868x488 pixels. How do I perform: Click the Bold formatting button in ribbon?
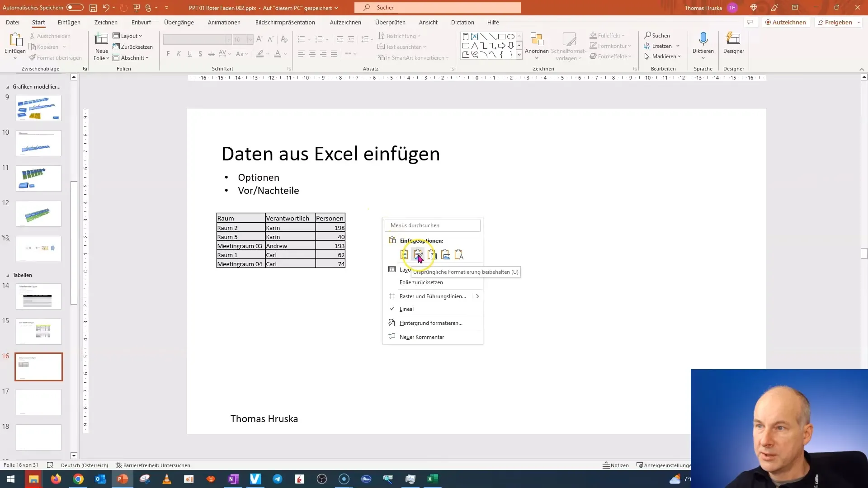click(168, 54)
